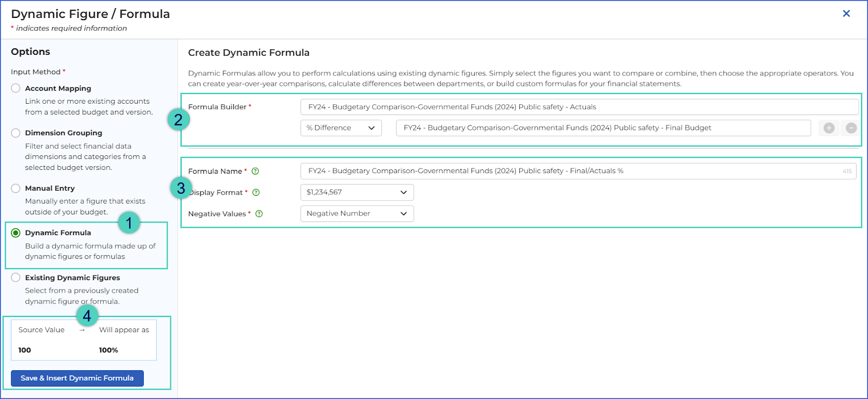Click the Public safety - Actuals figure field
Screen dimensions: 868x399
579,107
